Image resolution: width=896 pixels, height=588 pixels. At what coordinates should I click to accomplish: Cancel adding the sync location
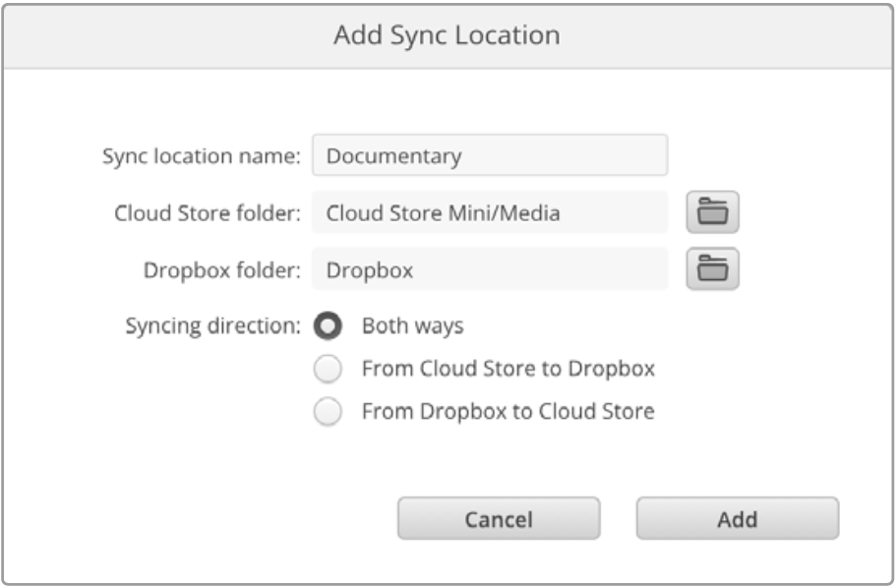tap(499, 518)
